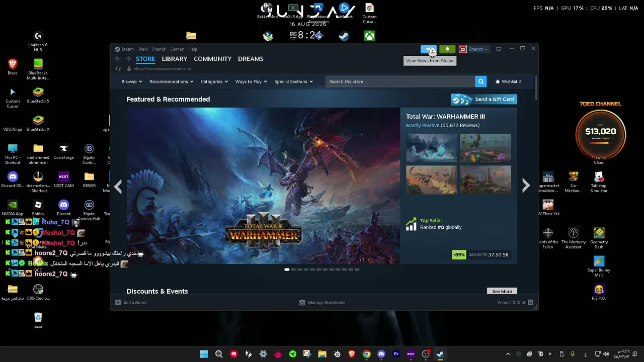Click the Total War: WARHAMMER III title
This screenshot has height=362, width=644.
tap(445, 117)
